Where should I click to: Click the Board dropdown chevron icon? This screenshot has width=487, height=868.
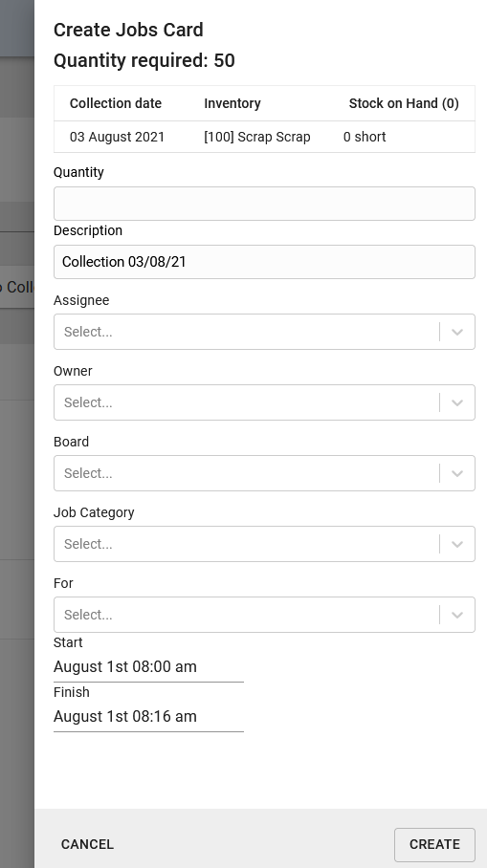tap(457, 473)
